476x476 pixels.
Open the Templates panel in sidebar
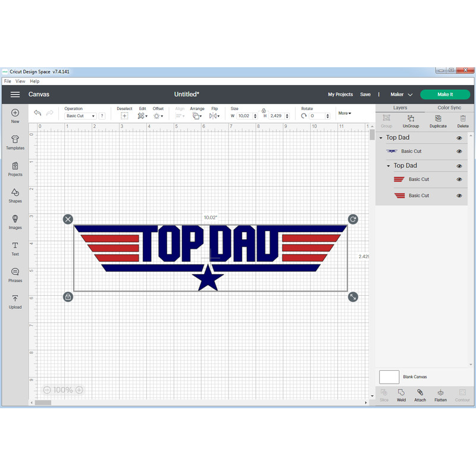coord(15,142)
